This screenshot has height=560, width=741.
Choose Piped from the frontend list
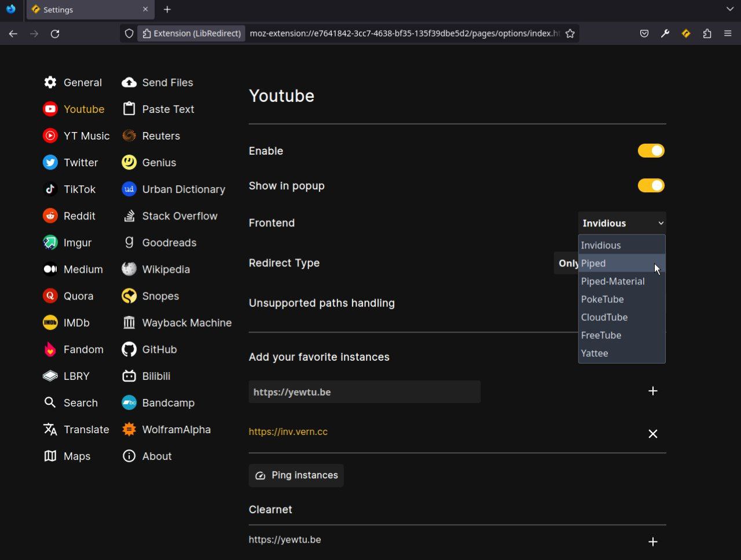[x=622, y=263]
